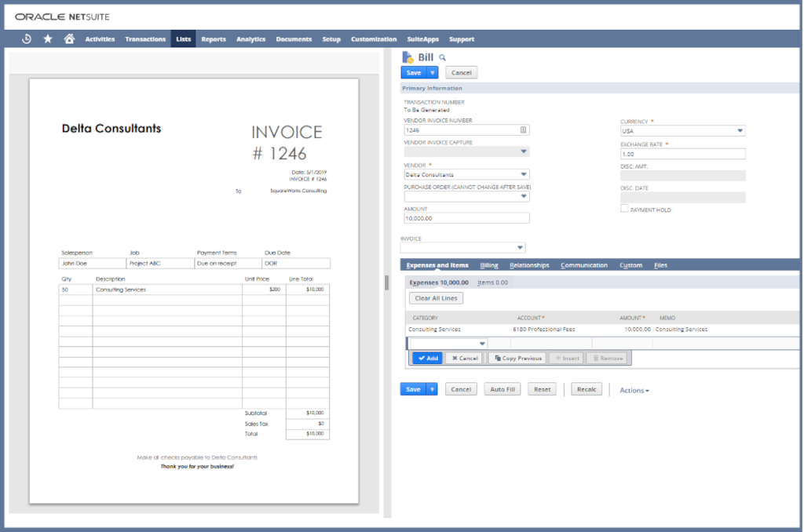Switch to the Expenses and Items tab
Image resolution: width=804 pixels, height=532 pixels.
pyautogui.click(x=437, y=265)
